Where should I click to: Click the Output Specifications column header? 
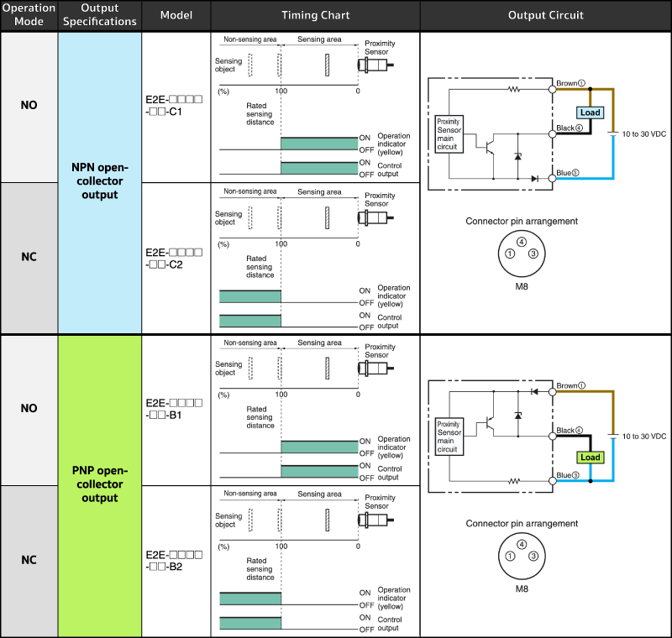(100, 15)
